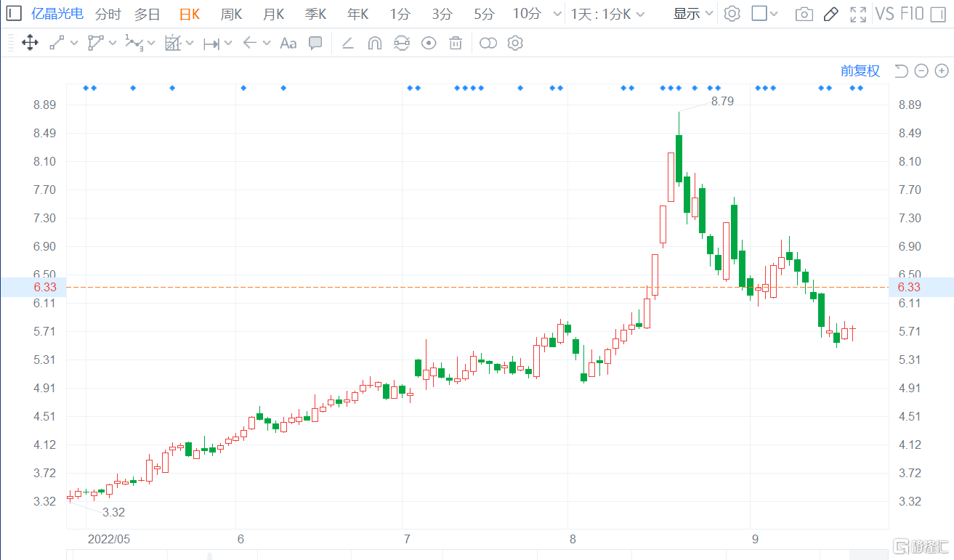Screen dimensions: 954x560
Task: Select the 5分 interval
Action: 484,14
